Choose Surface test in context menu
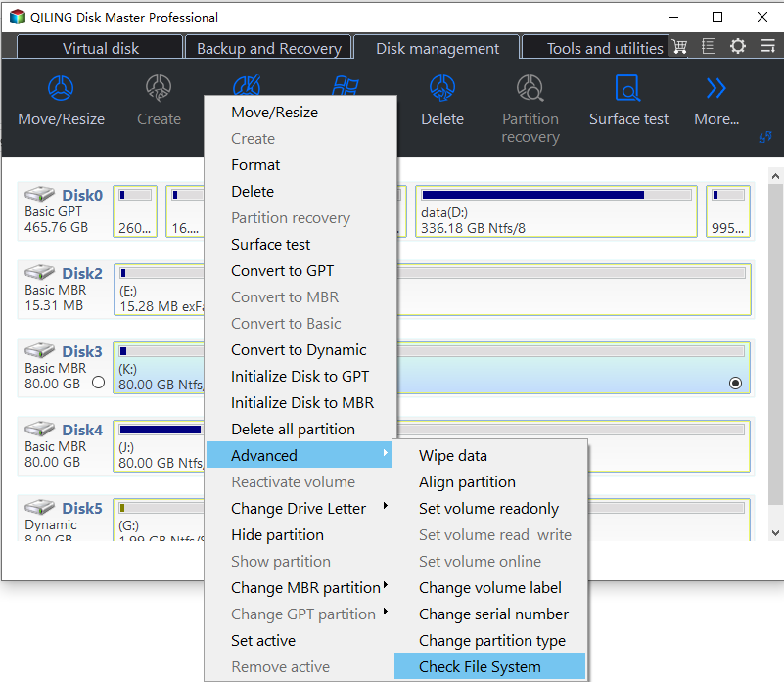784x682 pixels. click(299, 244)
